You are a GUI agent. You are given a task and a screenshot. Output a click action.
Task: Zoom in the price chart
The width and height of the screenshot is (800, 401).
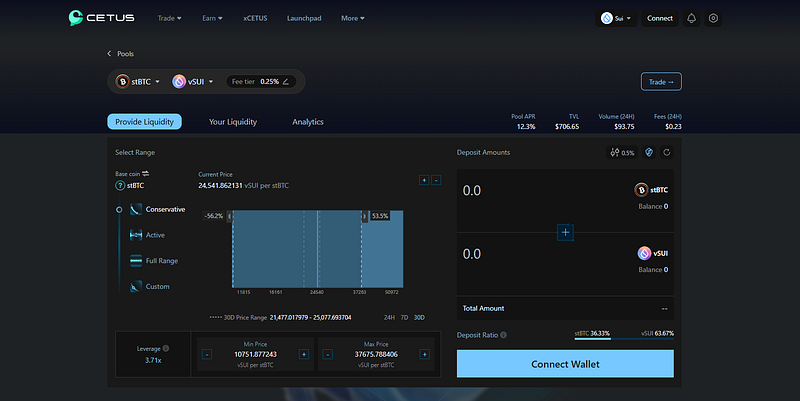click(x=424, y=180)
